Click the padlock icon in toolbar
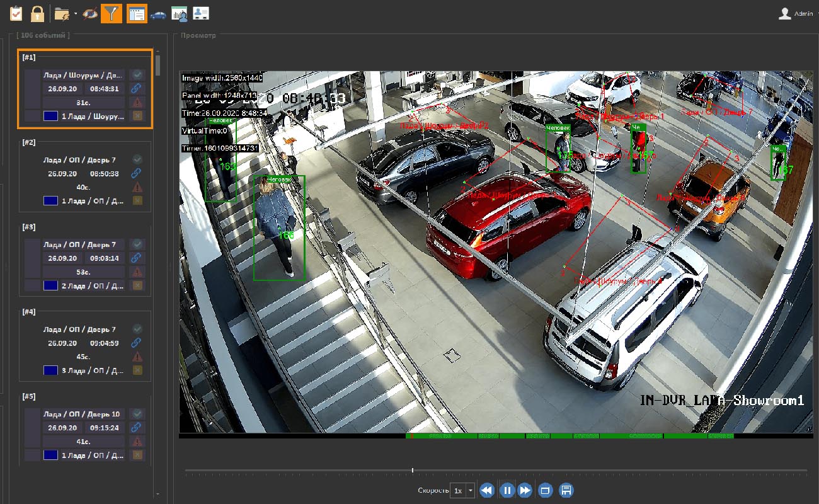Screen dimensions: 819x504 click(37, 13)
